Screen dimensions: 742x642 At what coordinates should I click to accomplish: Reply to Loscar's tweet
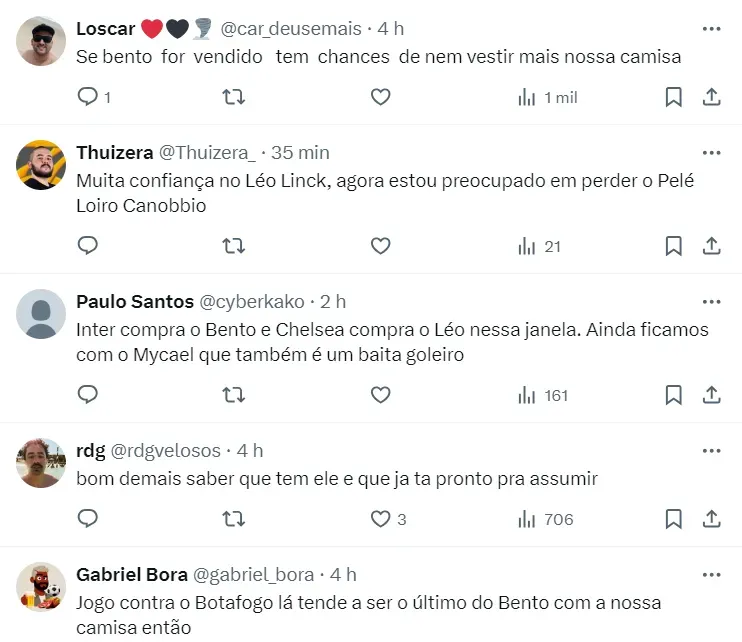[88, 97]
